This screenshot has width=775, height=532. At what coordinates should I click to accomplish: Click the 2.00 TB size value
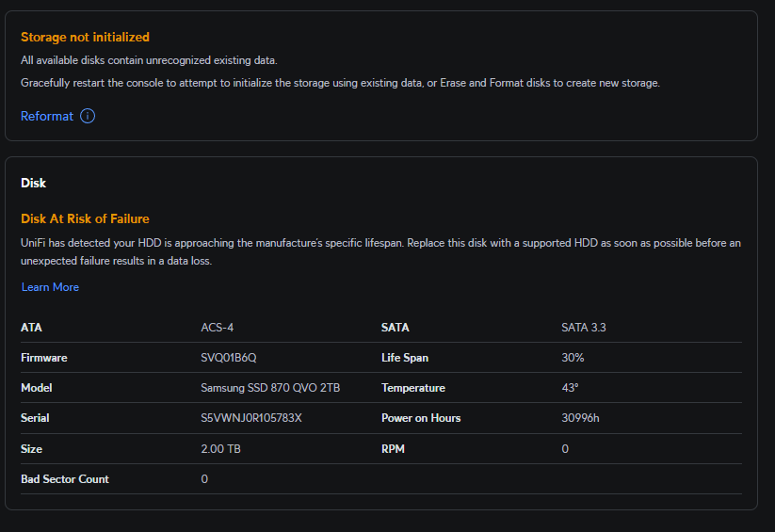221,449
